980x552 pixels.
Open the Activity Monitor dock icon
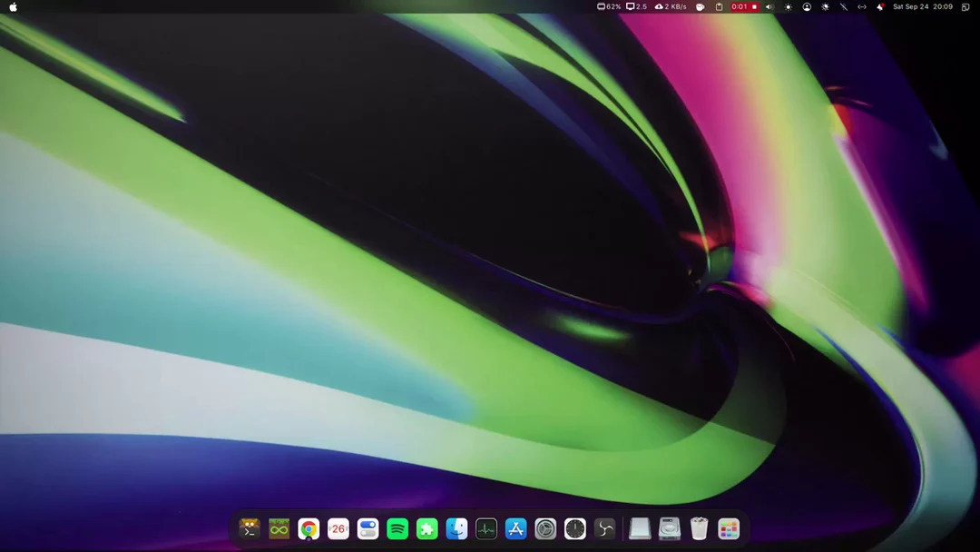click(x=485, y=528)
